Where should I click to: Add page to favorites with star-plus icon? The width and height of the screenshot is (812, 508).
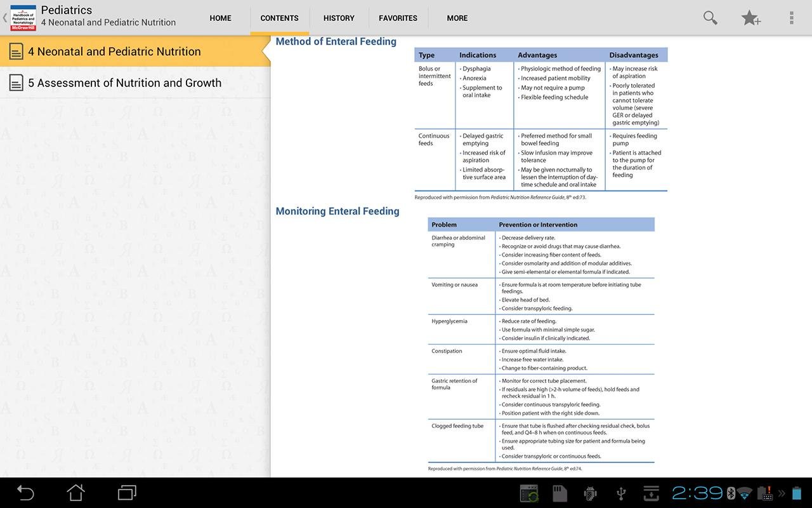coord(751,18)
